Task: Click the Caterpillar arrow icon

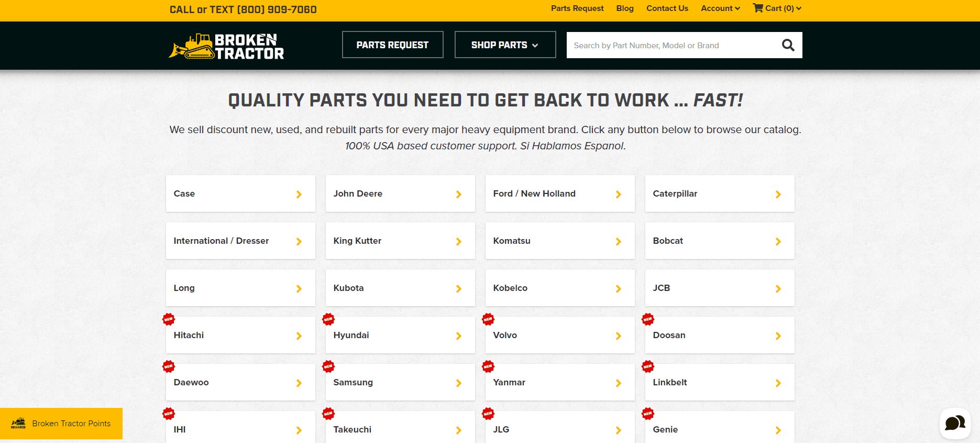Action: (x=778, y=195)
